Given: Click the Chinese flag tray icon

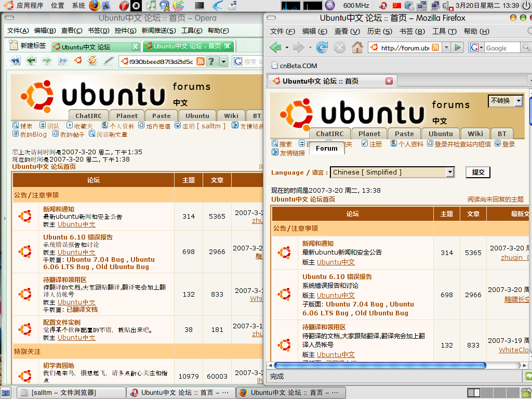Looking at the screenshot, I should coord(396,5).
